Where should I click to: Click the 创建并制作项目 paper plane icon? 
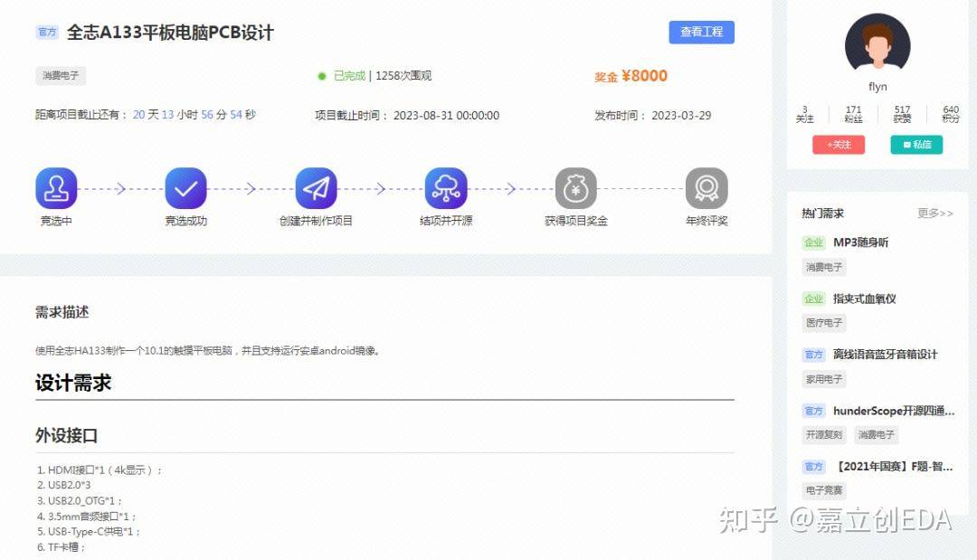[x=316, y=188]
